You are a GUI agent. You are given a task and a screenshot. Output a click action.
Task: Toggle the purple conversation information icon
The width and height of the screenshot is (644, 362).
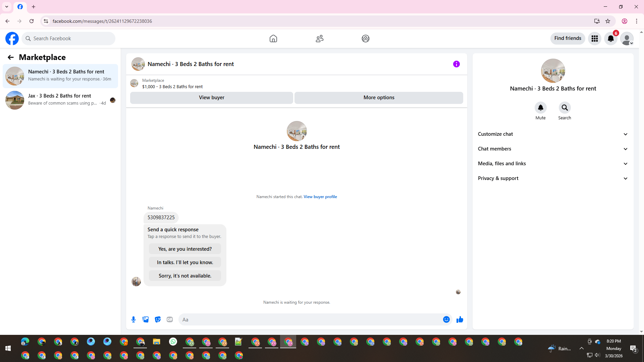click(x=456, y=64)
